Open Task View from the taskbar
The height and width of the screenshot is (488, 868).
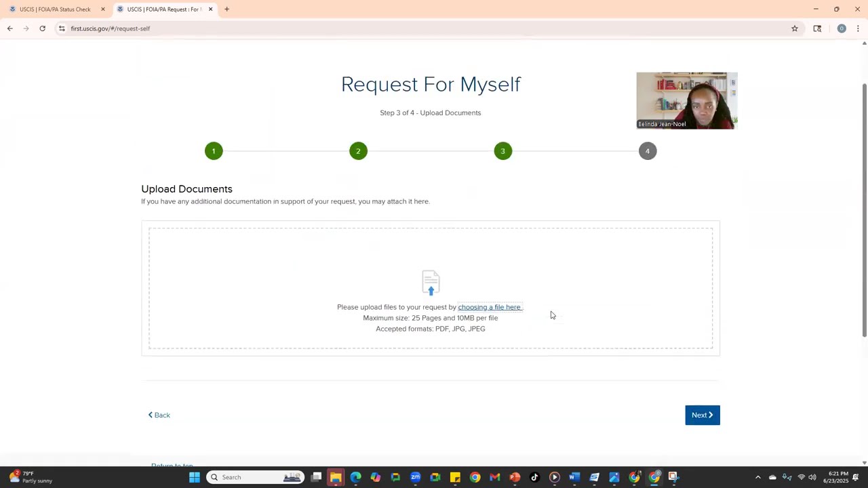click(316, 477)
